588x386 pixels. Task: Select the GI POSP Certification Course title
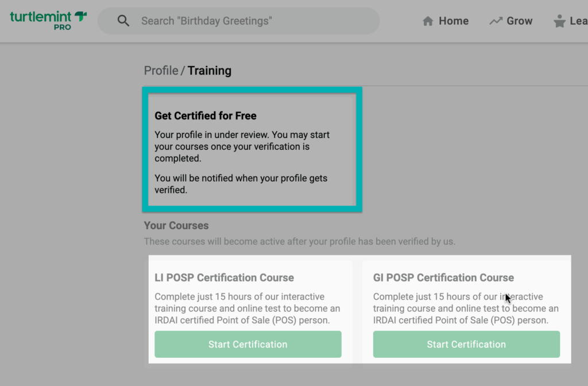[x=443, y=277]
